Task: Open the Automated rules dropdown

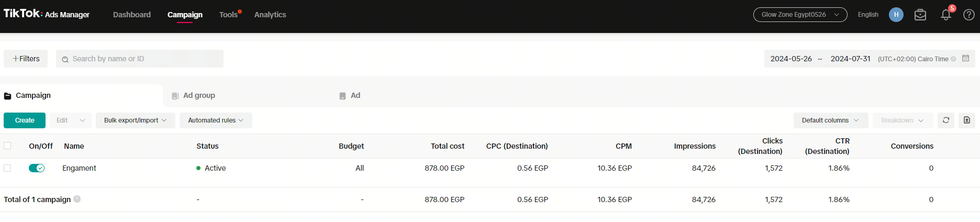Action: pyautogui.click(x=215, y=120)
